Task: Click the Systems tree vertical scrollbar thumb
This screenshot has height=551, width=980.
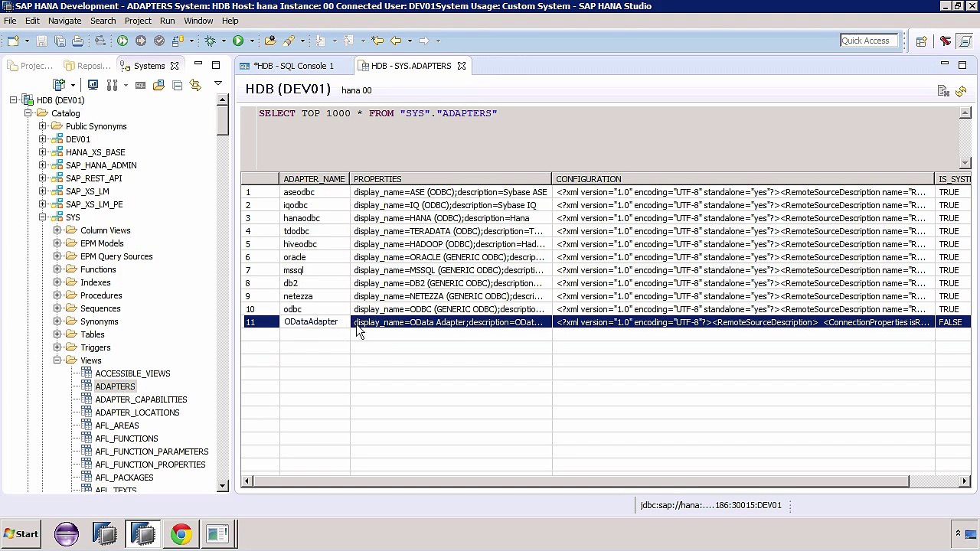Action: 223,120
